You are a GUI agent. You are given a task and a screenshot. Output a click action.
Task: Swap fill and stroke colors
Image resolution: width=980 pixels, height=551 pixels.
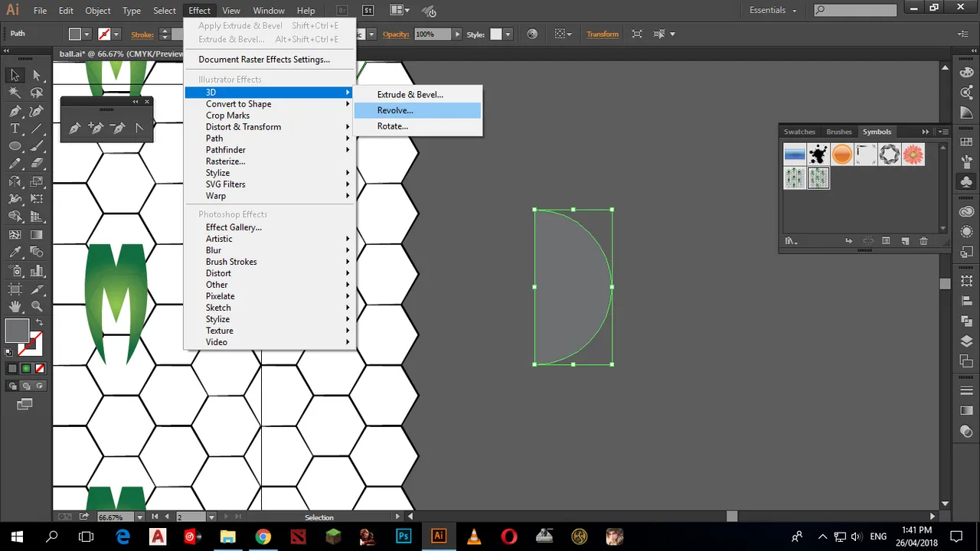click(x=38, y=324)
